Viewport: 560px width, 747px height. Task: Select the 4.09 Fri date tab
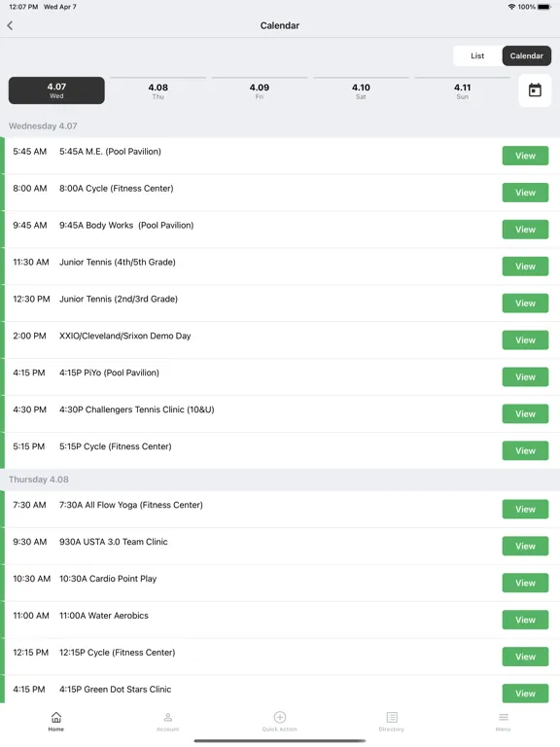[260, 90]
